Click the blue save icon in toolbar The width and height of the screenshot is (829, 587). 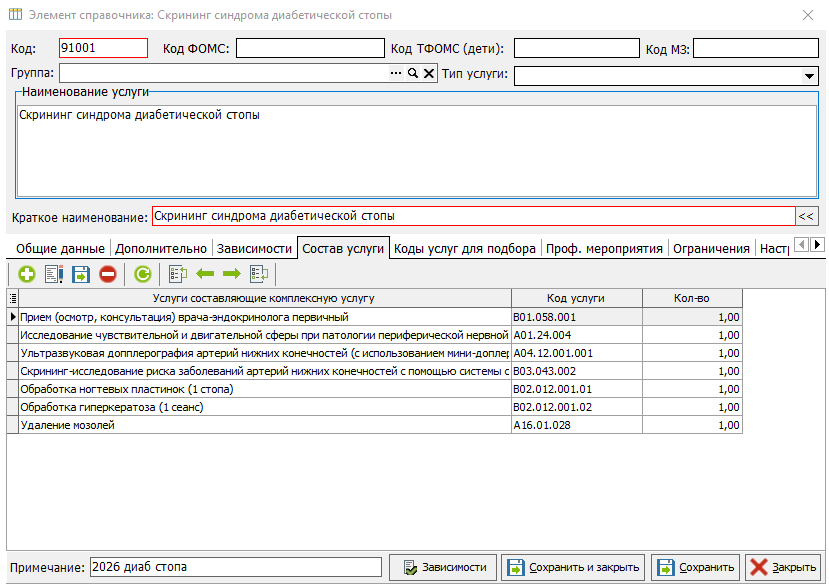coord(81,274)
